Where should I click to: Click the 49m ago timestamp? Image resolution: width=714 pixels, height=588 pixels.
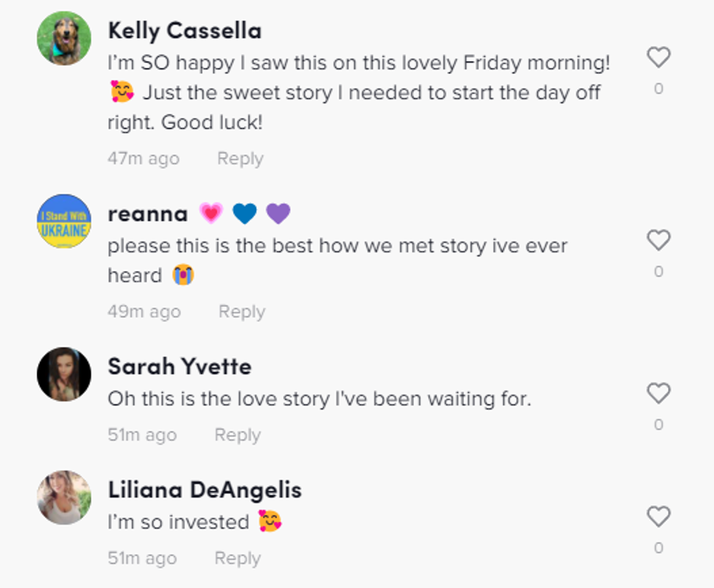tap(144, 312)
